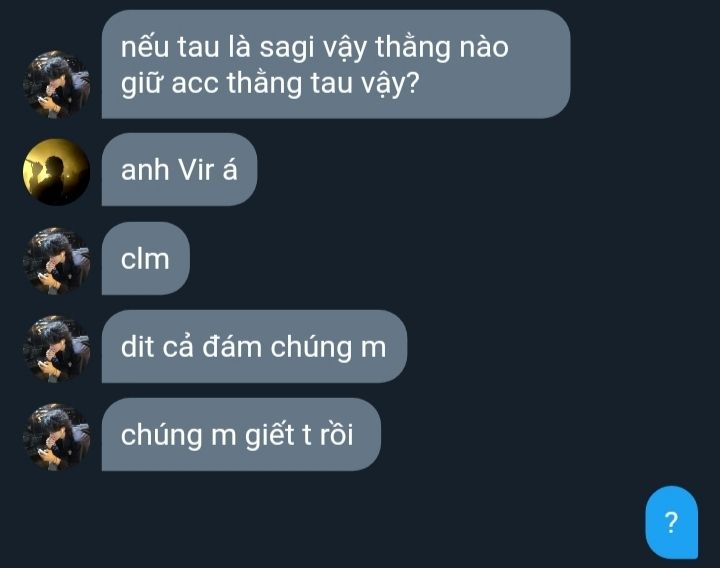Click the word 'acc' in the first message

click(194, 84)
